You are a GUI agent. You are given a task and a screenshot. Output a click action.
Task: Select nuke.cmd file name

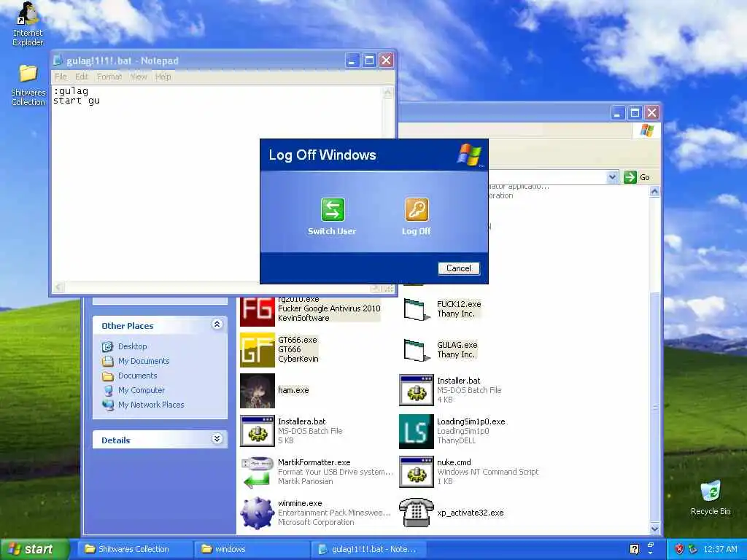coord(454,462)
